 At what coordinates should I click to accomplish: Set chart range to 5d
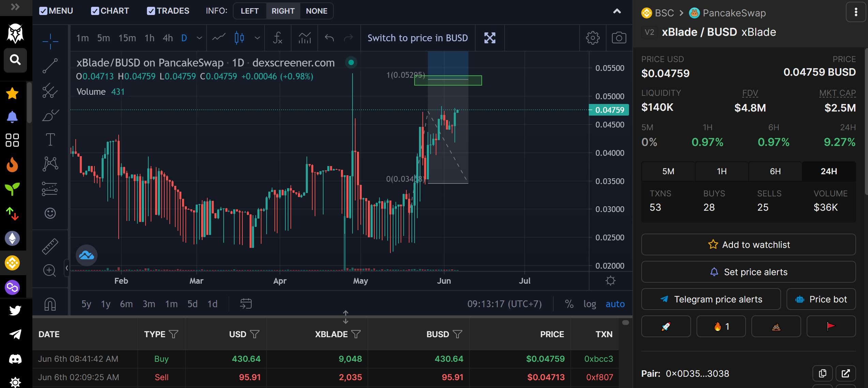192,304
